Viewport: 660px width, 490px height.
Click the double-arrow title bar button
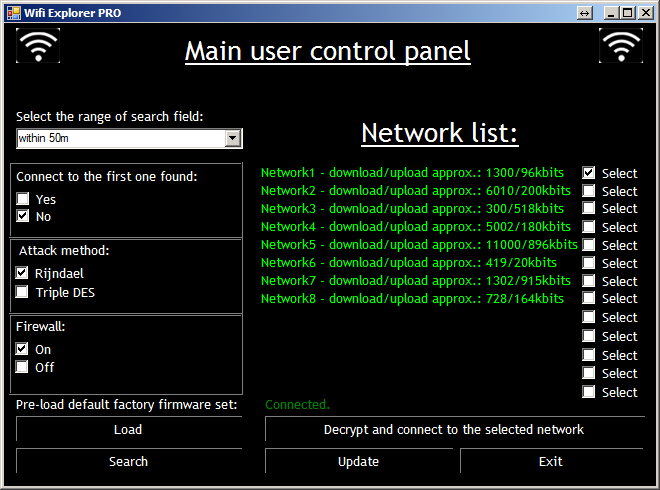585,13
